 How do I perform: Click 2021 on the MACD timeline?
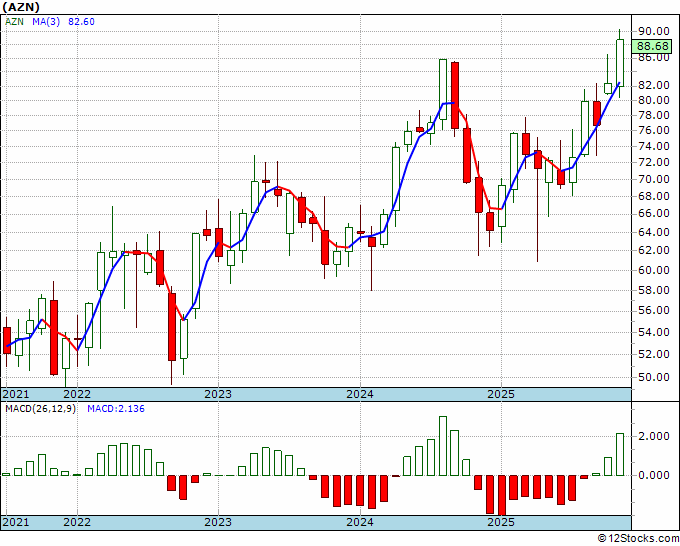click(16, 522)
